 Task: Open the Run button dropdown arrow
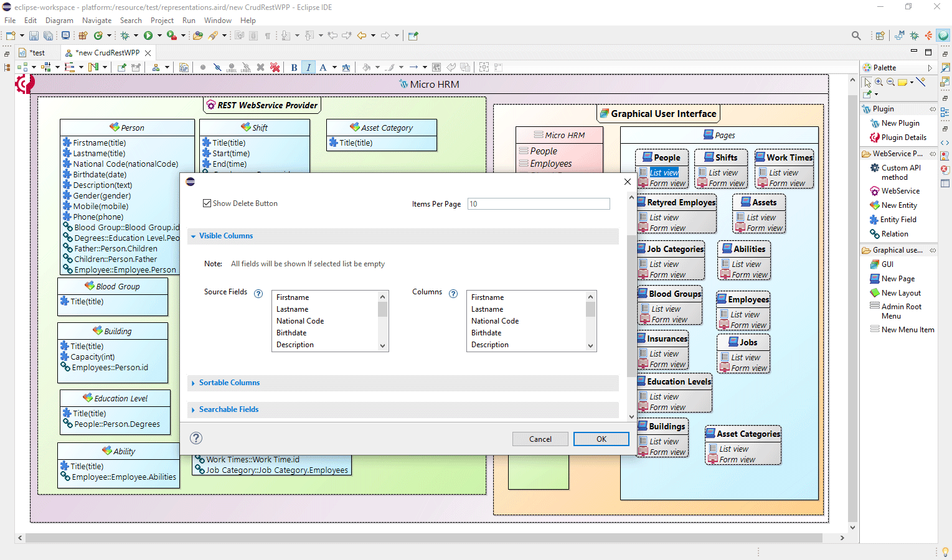click(159, 35)
